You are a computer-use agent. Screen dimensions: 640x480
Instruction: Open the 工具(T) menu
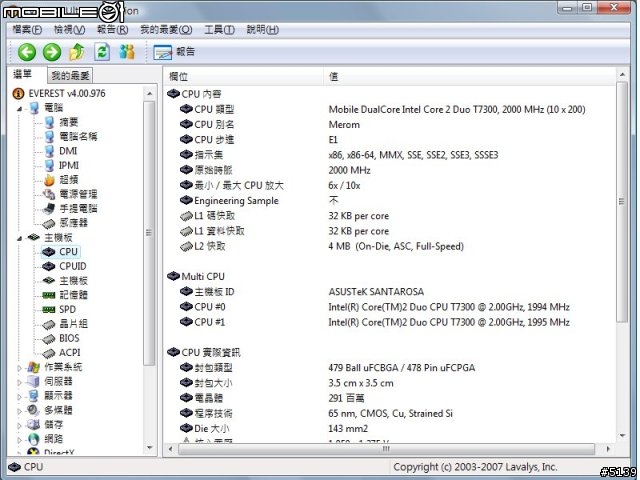(219, 30)
